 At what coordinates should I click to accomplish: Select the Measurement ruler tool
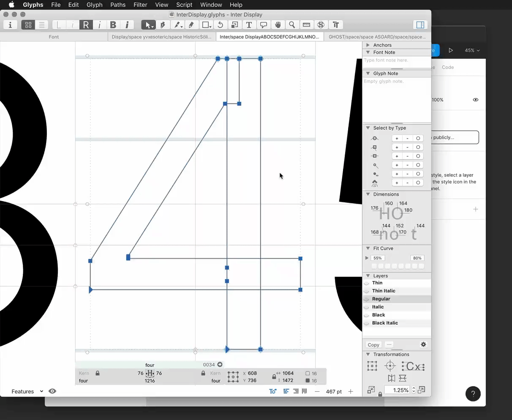pyautogui.click(x=306, y=25)
